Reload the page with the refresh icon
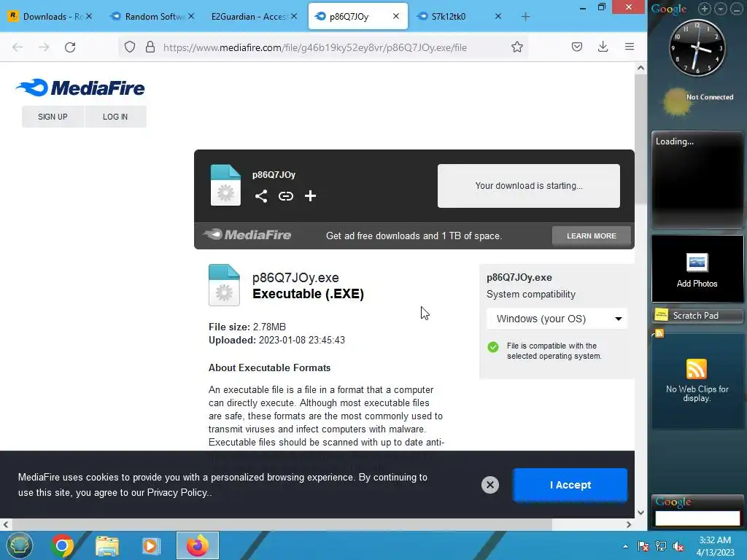This screenshot has height=560, width=747. pos(70,47)
